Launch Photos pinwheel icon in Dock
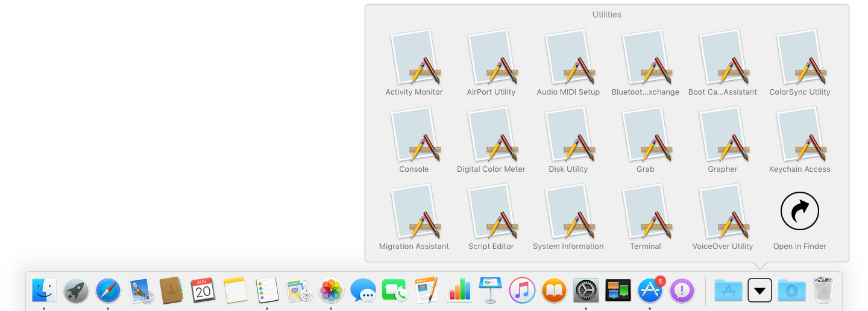Screen dimensions: 868x311 point(331,291)
